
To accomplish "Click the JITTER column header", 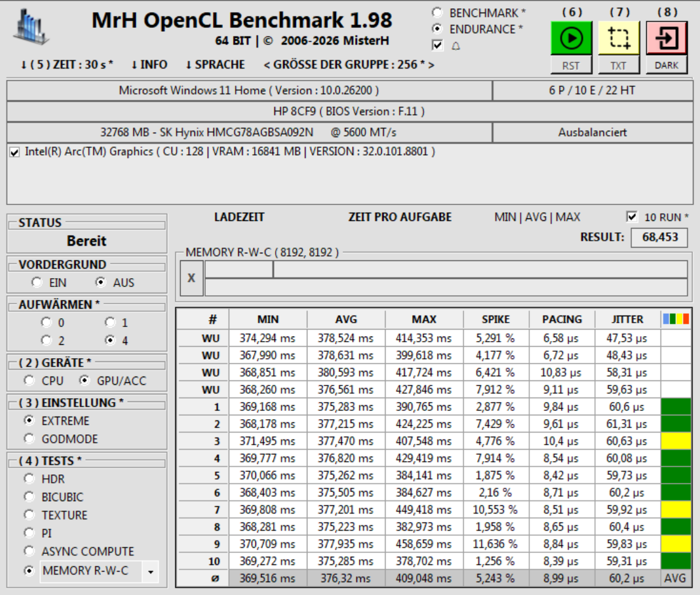I will tap(627, 319).
